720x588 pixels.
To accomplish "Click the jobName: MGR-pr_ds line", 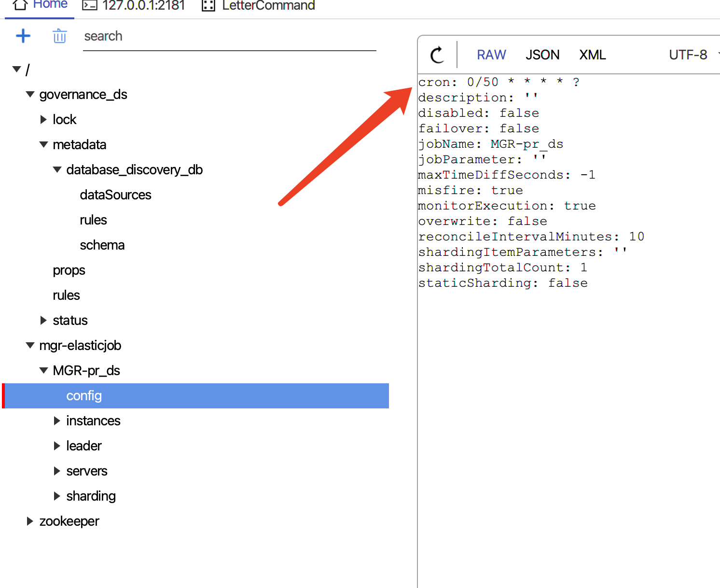I will pyautogui.click(x=491, y=144).
